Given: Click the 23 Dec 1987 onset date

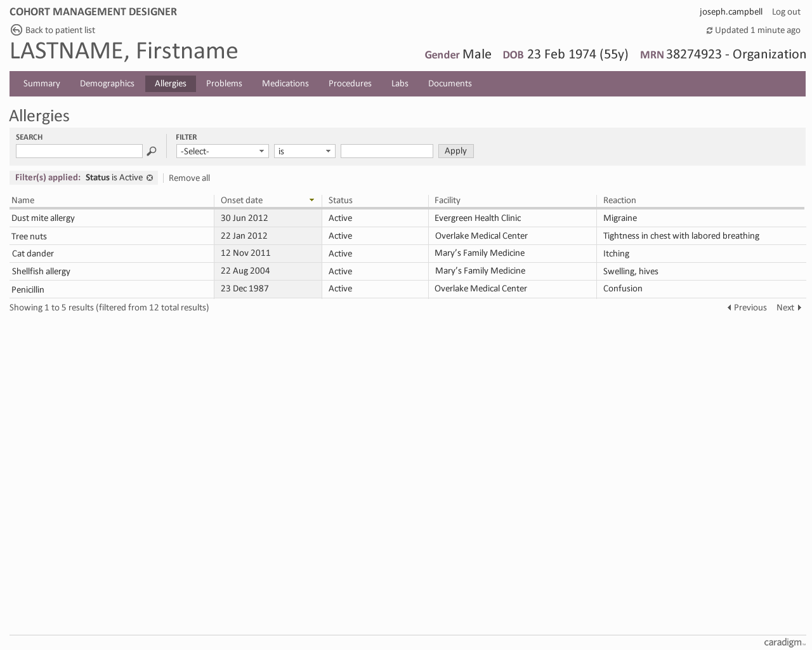Looking at the screenshot, I should (x=245, y=288).
